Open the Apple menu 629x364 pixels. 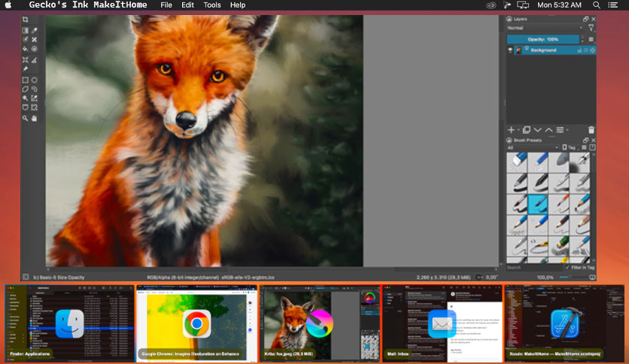[x=8, y=5]
